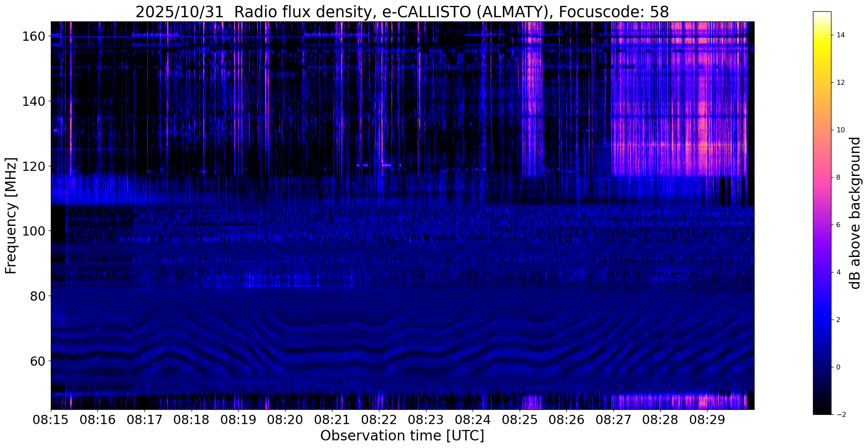The width and height of the screenshot is (868, 448).
Task: Click the 08:26 time tick label
Action: click(567, 420)
